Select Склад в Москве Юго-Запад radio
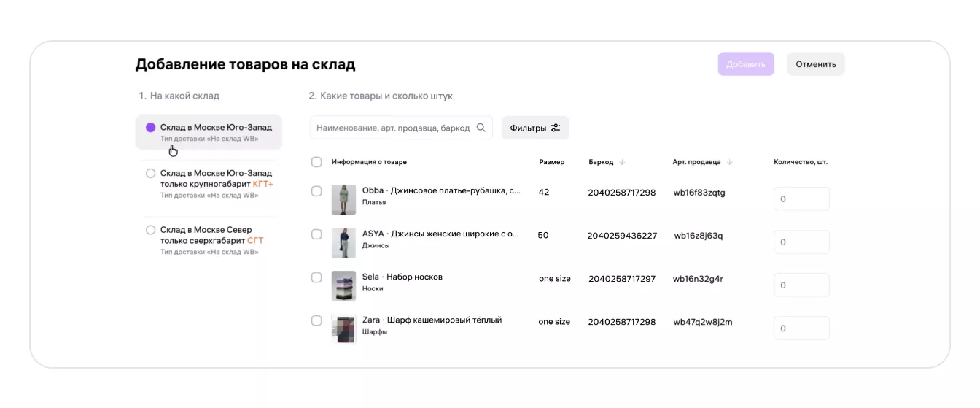The width and height of the screenshot is (980, 408). tap(151, 128)
